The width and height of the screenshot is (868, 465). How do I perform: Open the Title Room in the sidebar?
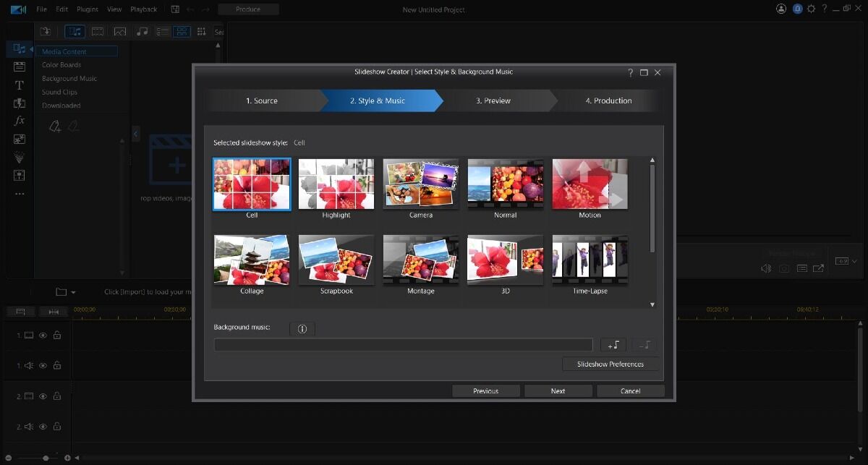point(20,85)
